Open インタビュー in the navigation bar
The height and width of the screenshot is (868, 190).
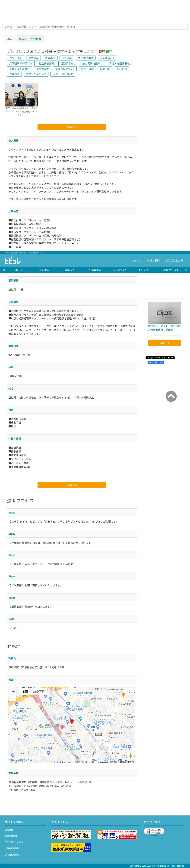[x=146, y=270]
